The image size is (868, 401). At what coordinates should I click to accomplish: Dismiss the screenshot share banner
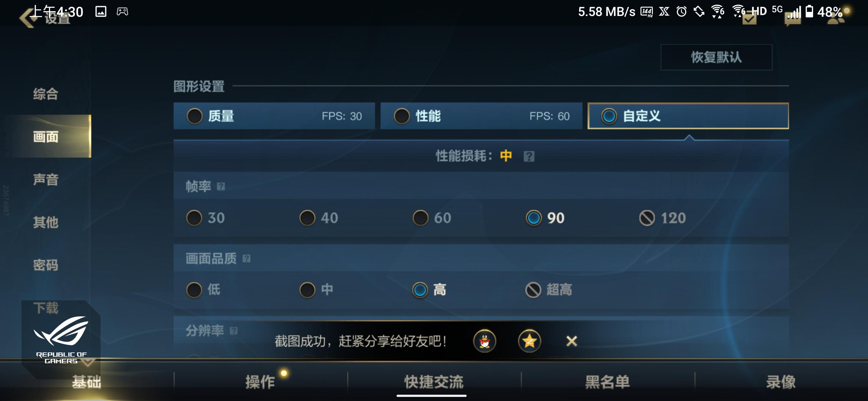(x=572, y=341)
